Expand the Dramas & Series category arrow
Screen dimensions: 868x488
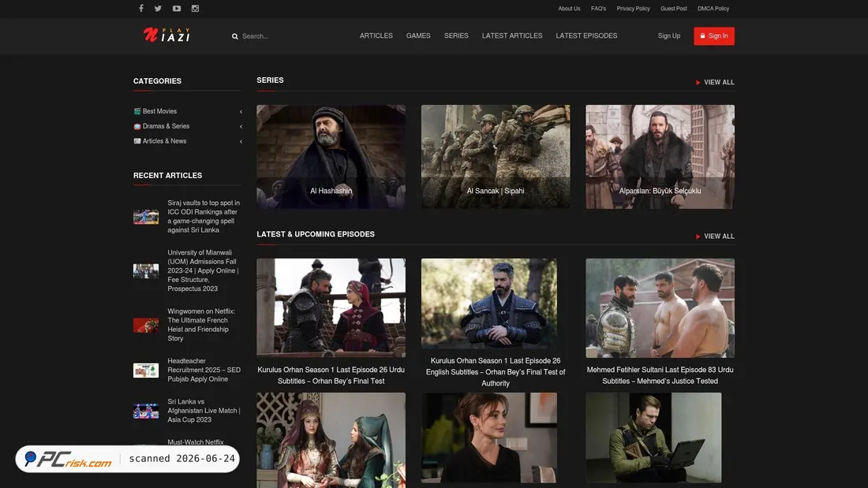241,127
